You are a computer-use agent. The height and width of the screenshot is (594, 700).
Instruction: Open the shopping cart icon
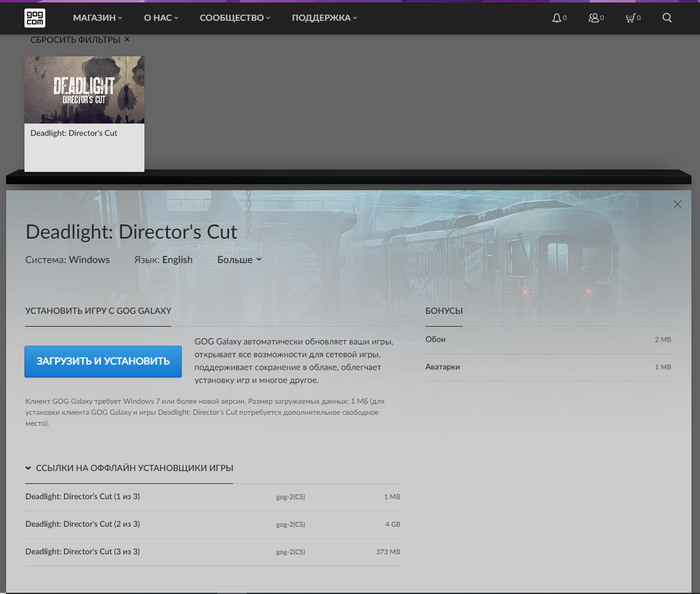point(630,18)
